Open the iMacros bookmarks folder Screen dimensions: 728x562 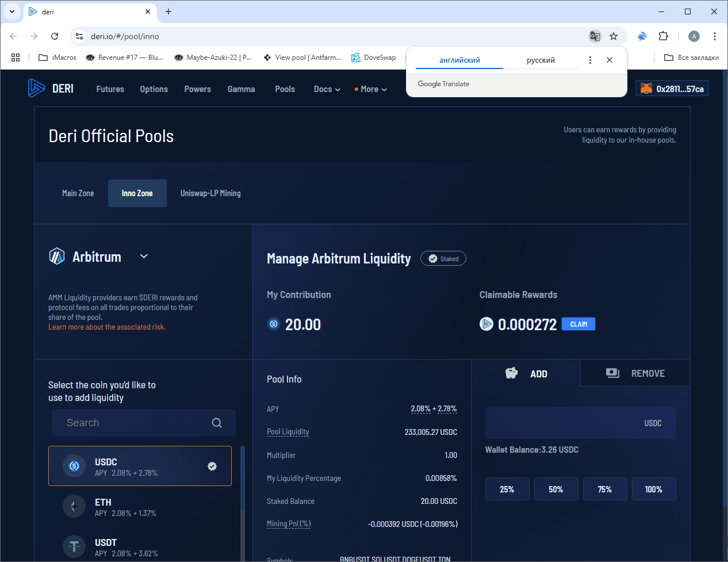pos(57,58)
